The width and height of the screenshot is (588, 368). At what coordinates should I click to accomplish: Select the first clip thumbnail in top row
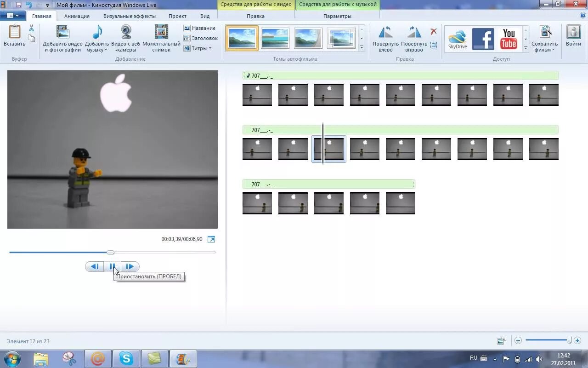pyautogui.click(x=257, y=95)
